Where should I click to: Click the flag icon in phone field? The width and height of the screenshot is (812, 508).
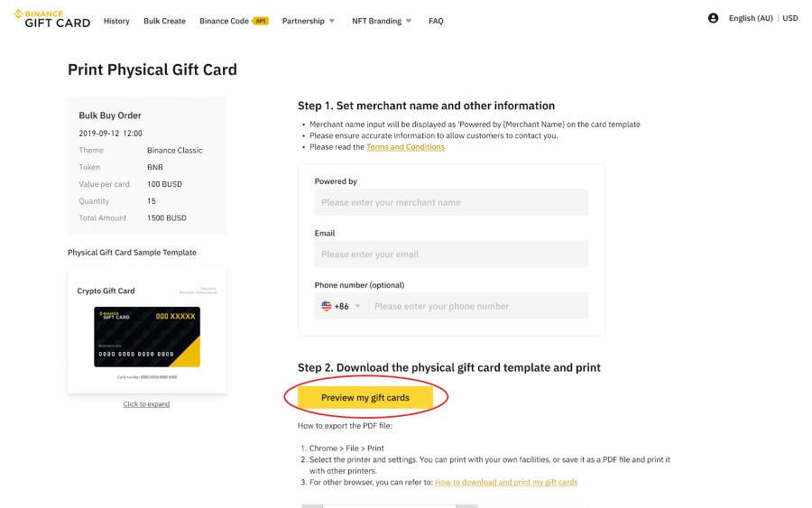click(x=327, y=306)
